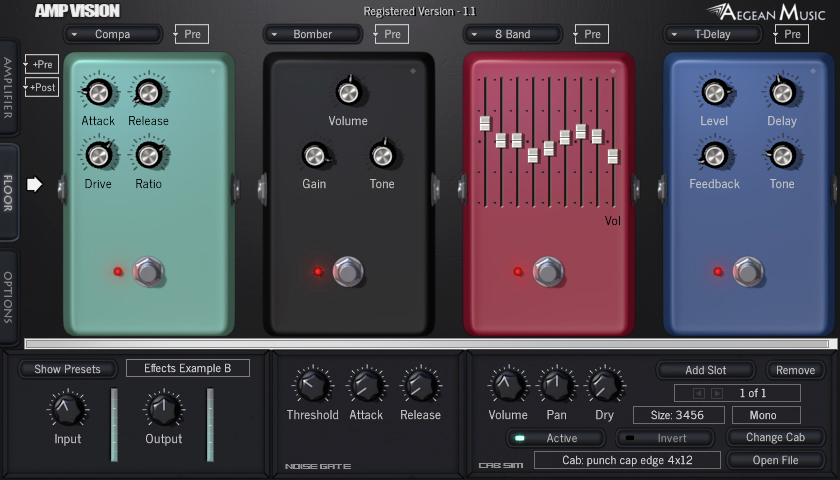Toggle the cab sim Invert switch
Screen dimensions: 840x480
(665, 438)
